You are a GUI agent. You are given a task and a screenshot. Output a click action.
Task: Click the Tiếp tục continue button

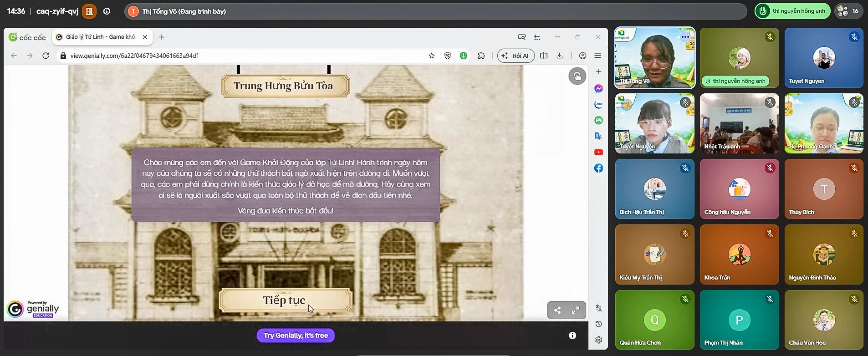(x=286, y=300)
